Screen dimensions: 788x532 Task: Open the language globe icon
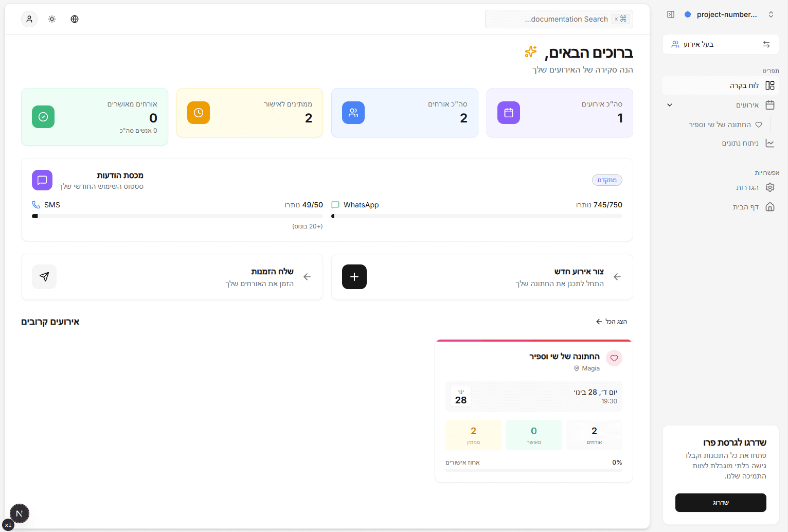tap(75, 19)
